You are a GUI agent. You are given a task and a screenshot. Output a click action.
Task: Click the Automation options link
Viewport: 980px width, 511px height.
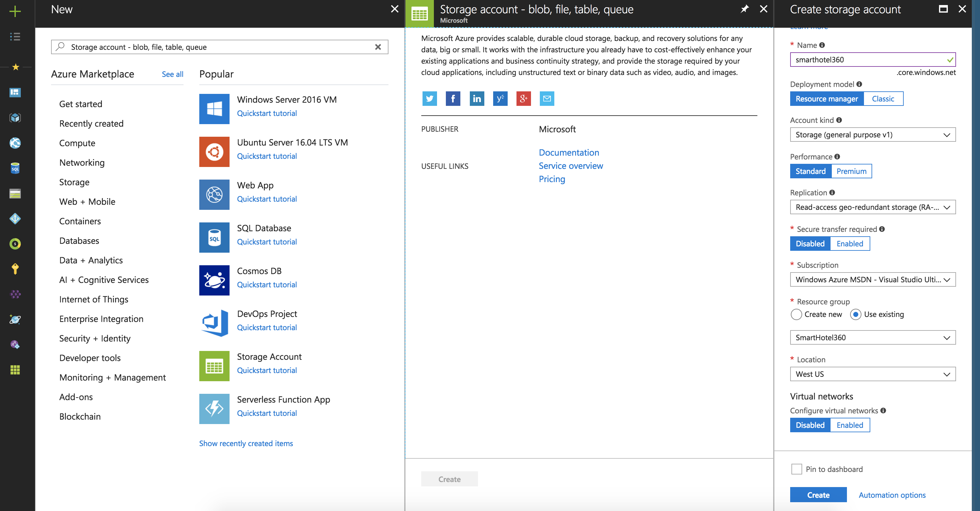[892, 495]
